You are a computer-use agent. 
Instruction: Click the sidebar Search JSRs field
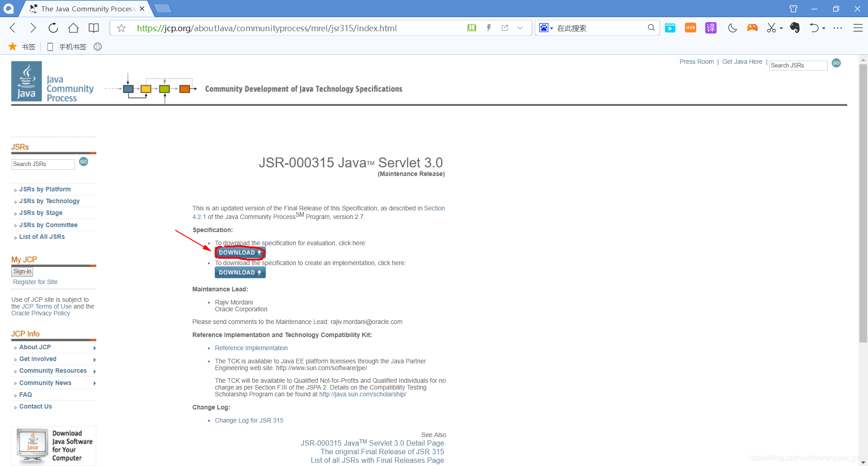pos(43,164)
